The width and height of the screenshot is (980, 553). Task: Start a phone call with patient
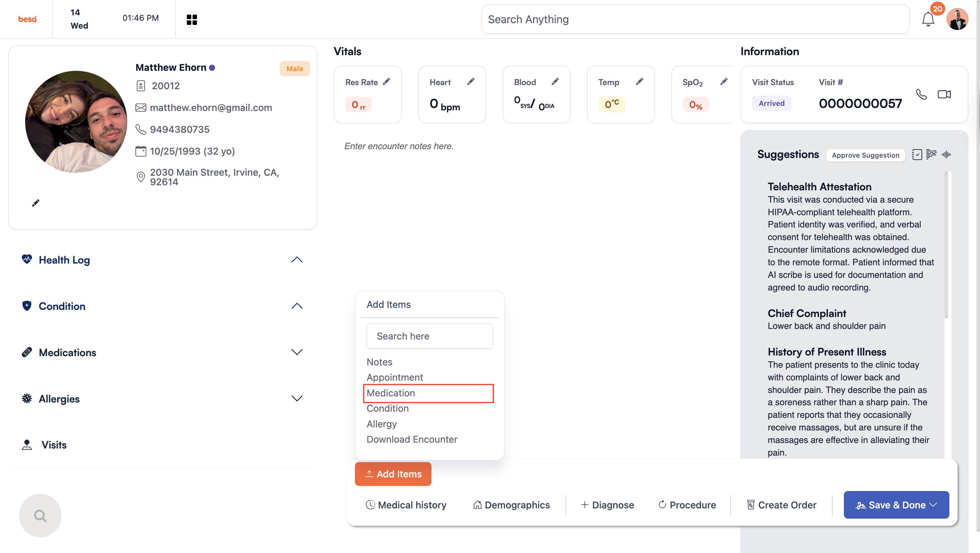click(x=921, y=94)
